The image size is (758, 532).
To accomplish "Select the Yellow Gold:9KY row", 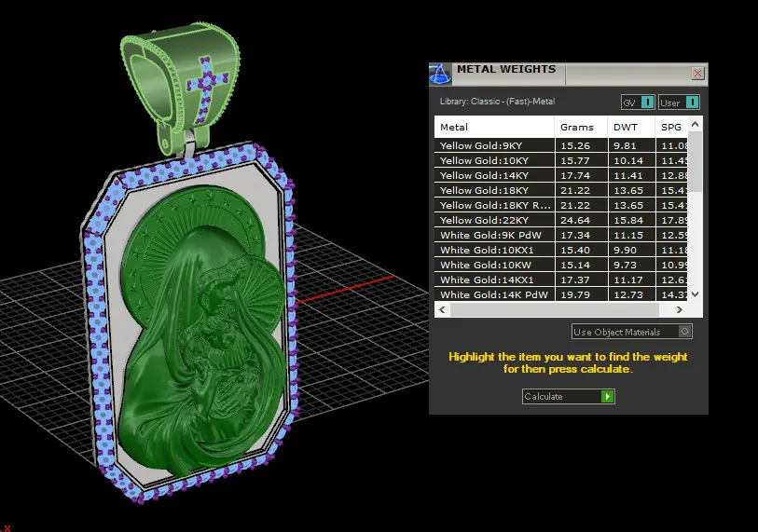I will coord(560,145).
